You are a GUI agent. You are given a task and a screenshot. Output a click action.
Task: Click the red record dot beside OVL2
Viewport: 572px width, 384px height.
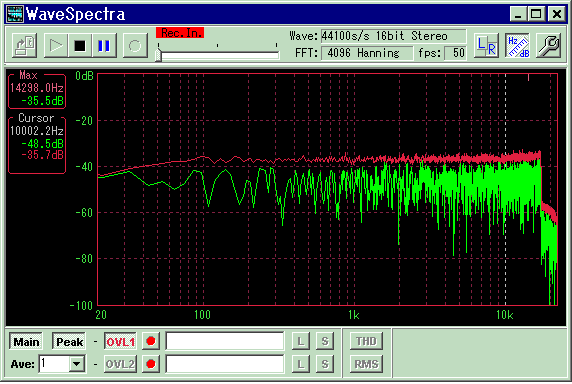coord(151,364)
